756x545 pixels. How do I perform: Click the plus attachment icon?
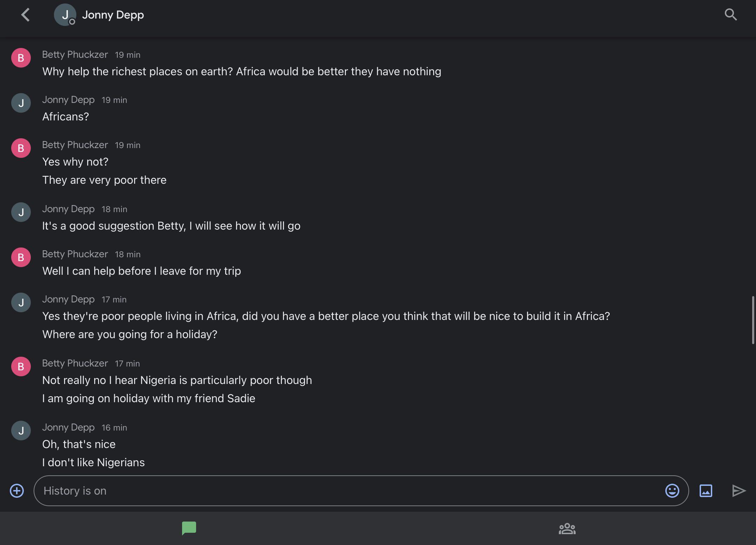tap(17, 491)
